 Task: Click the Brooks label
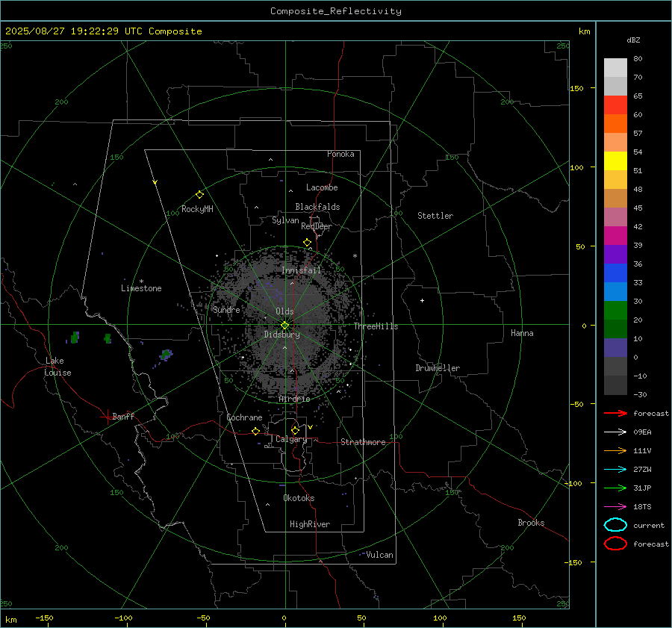point(531,523)
